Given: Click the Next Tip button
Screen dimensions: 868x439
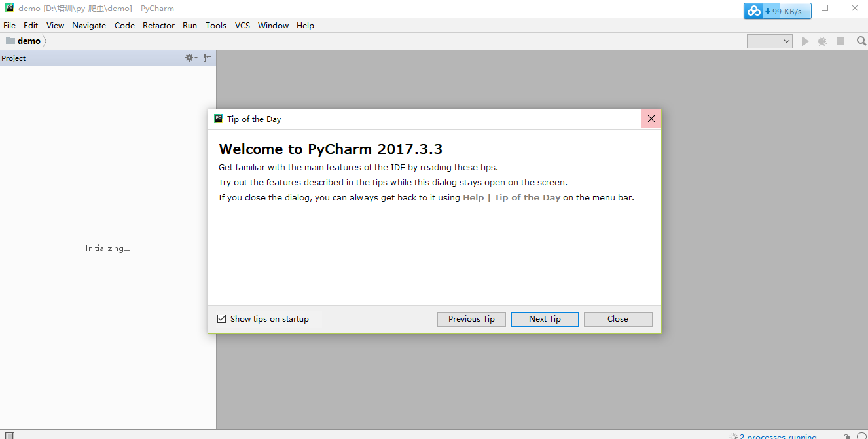Looking at the screenshot, I should click(x=545, y=319).
